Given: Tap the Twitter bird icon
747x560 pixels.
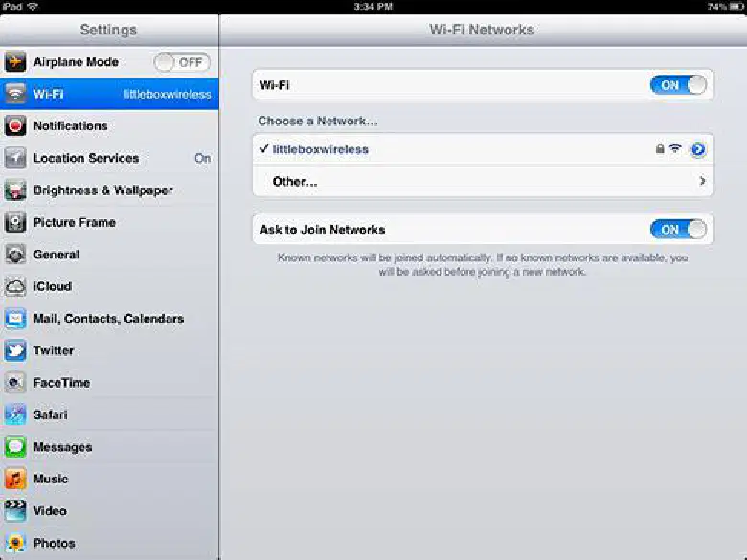Looking at the screenshot, I should pos(14,350).
